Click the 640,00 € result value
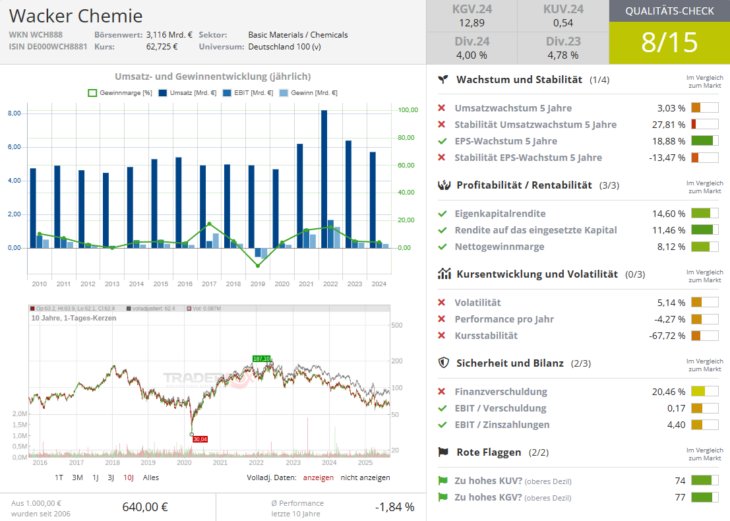This screenshot has height=521, width=730. pos(145,507)
